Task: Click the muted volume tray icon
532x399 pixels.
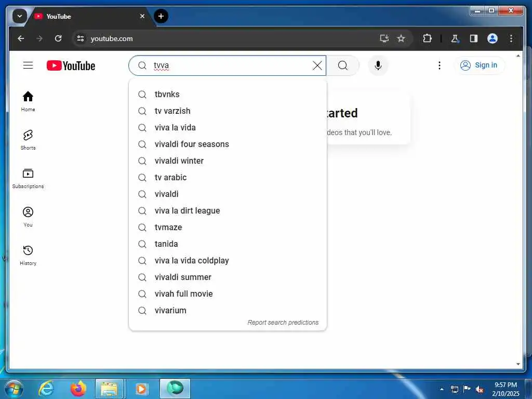Action: pos(480,389)
